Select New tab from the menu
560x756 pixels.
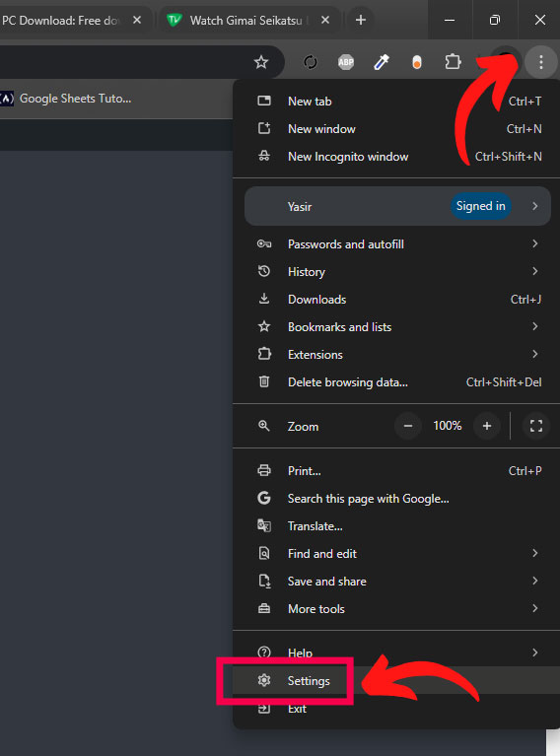point(396,102)
